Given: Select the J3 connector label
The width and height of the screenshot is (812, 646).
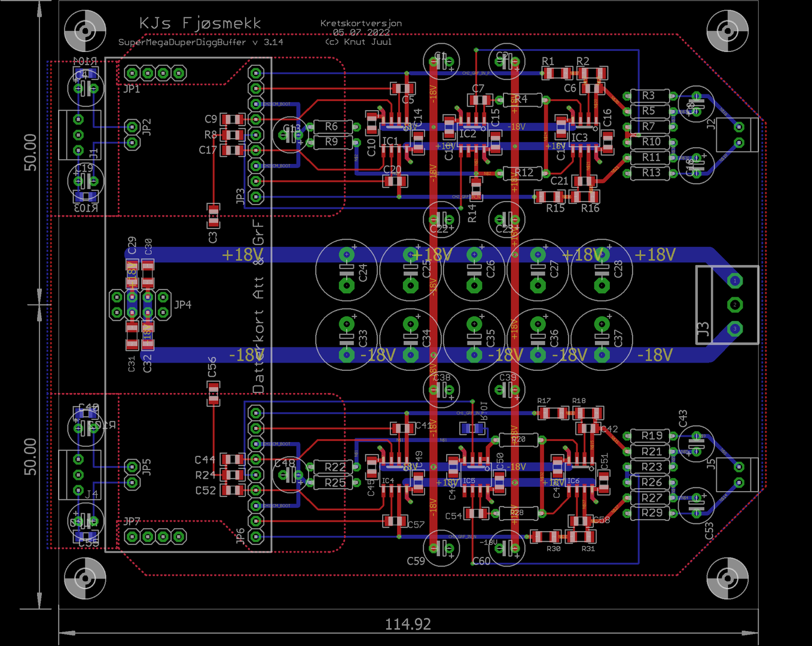Looking at the screenshot, I should [x=704, y=330].
